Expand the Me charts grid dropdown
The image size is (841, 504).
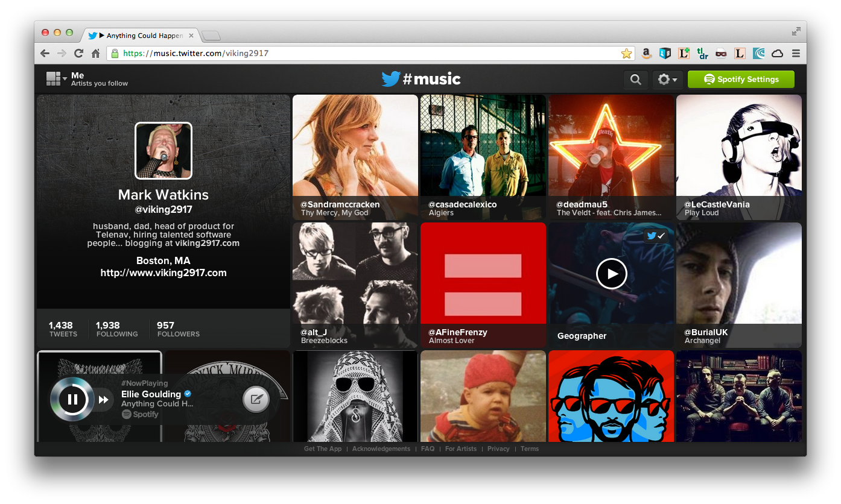[x=57, y=79]
